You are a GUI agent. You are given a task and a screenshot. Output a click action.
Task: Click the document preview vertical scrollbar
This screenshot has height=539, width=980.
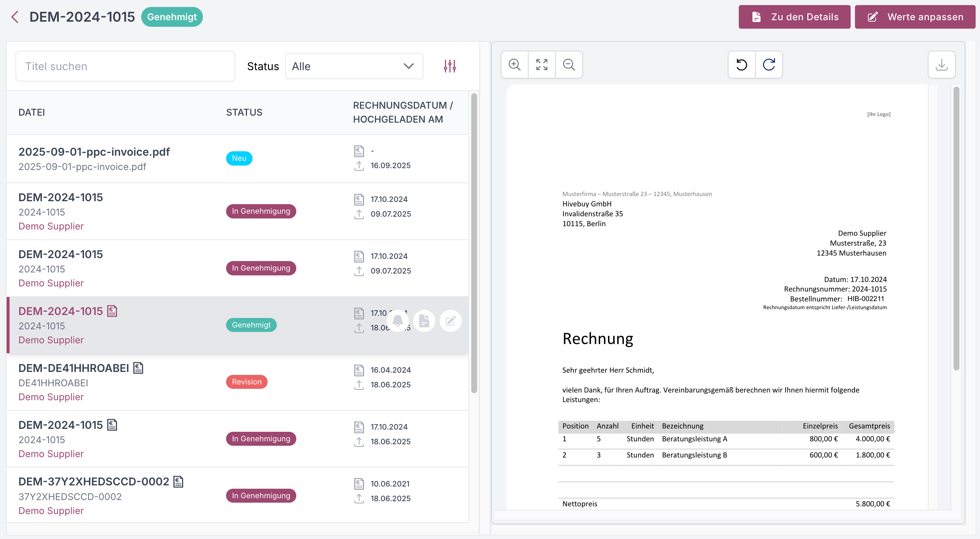(x=956, y=228)
